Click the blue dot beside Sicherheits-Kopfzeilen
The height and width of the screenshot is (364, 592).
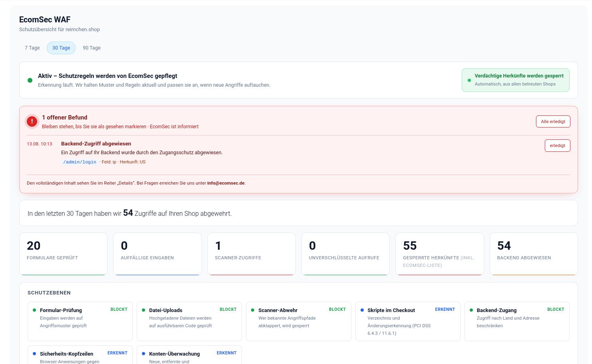coord(34,354)
